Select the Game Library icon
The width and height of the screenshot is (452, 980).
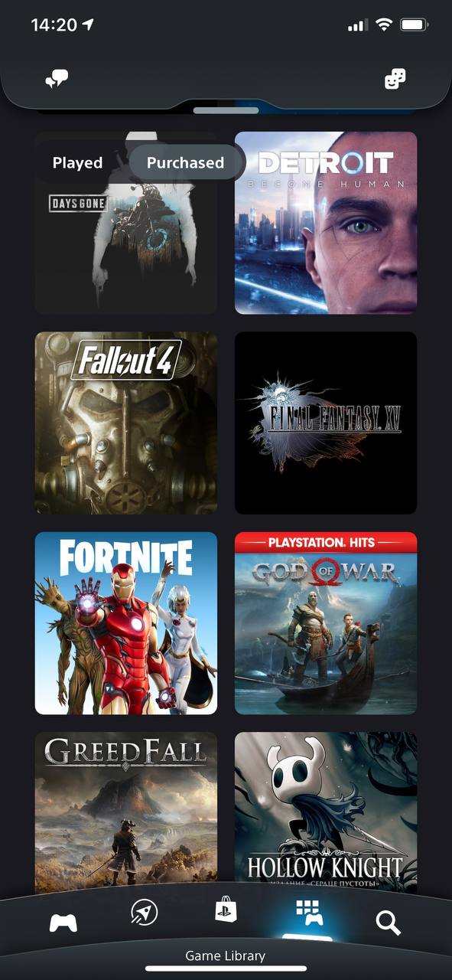[309, 912]
